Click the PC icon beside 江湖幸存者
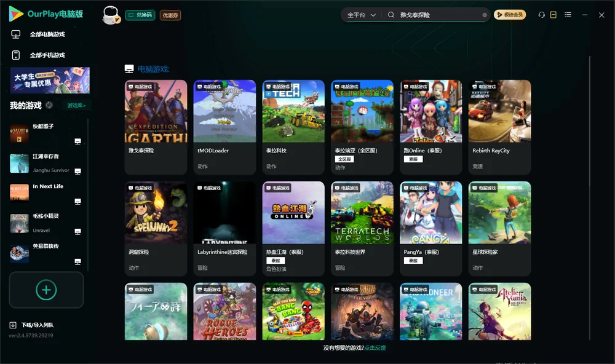Screen dimensions: 615x364 [77, 172]
